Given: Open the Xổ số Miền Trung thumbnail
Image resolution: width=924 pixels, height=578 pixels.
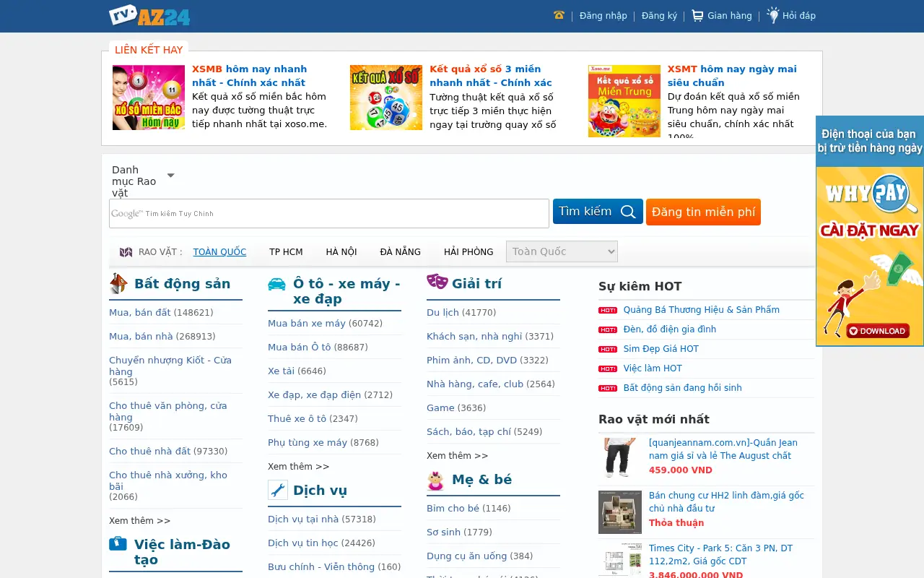Looking at the screenshot, I should [x=624, y=101].
